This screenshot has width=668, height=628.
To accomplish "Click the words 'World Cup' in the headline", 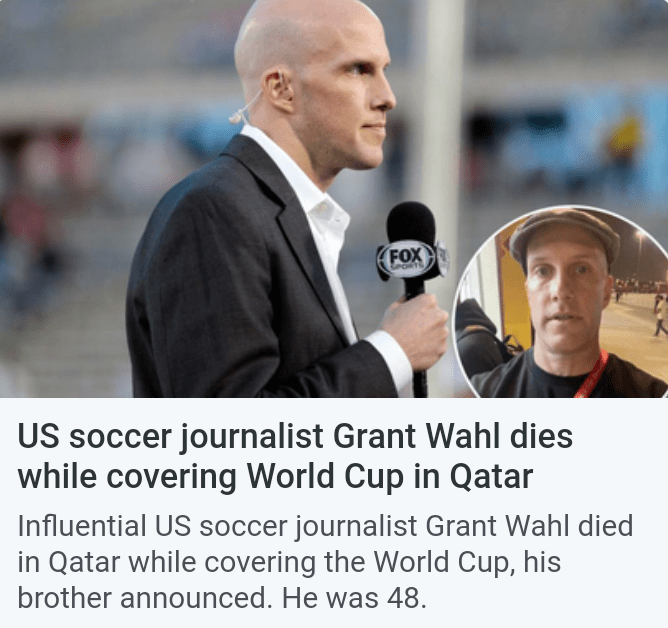I will (325, 476).
